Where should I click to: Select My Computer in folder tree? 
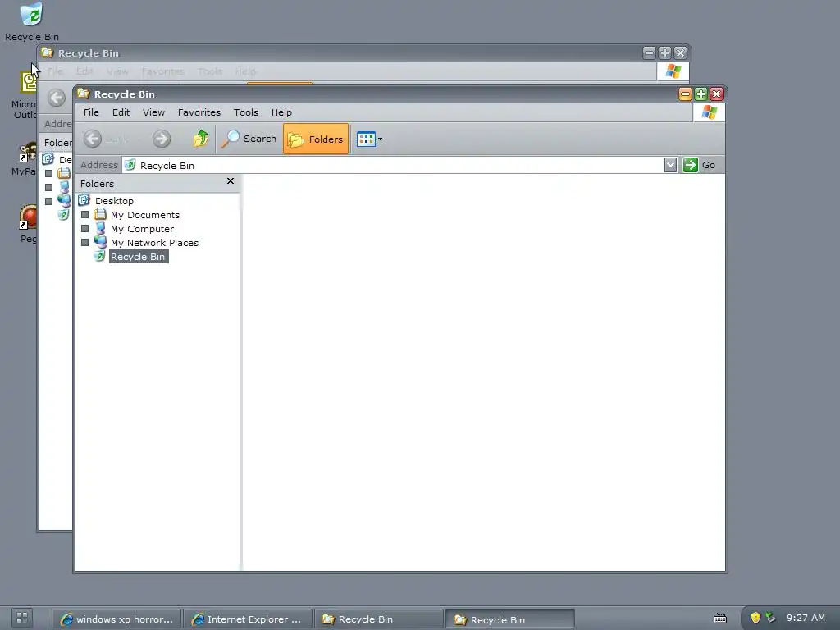[x=142, y=229]
